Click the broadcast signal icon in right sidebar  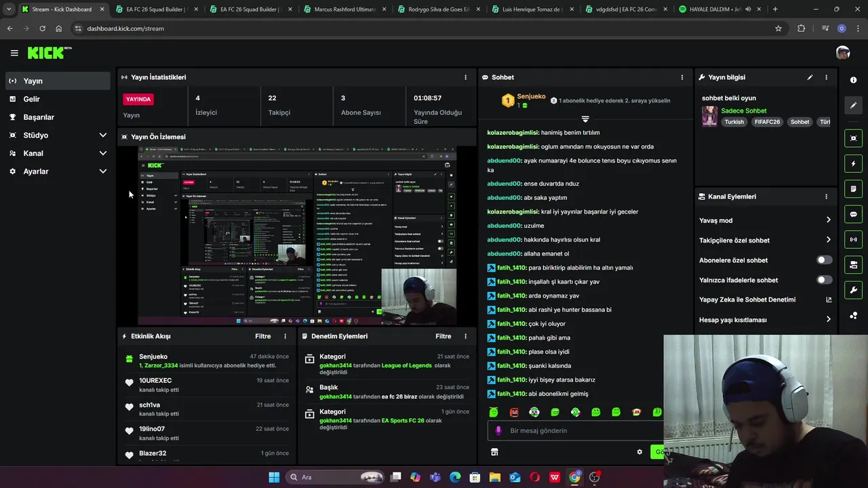coord(853,239)
